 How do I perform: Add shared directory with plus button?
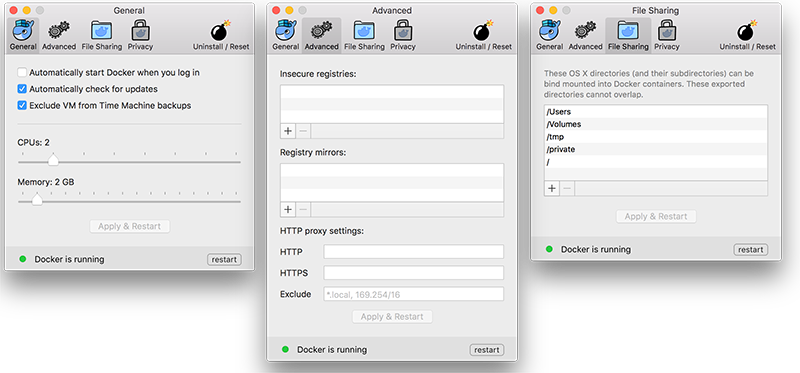click(552, 188)
